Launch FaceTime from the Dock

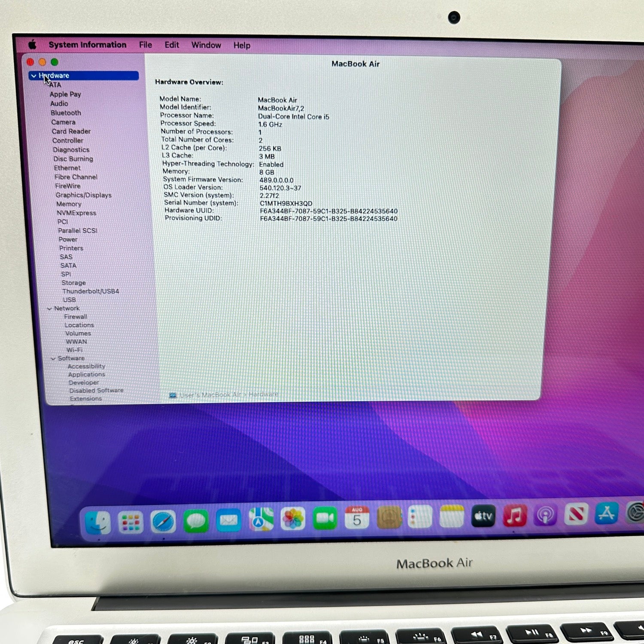tap(325, 518)
